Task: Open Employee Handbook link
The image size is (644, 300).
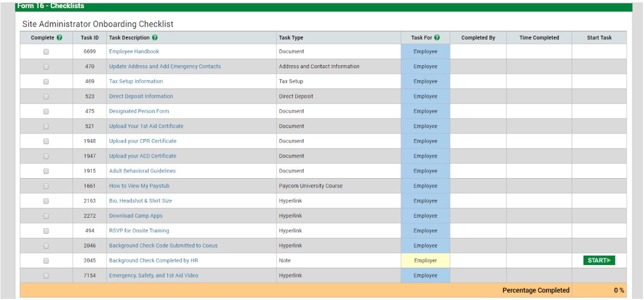Action: pyautogui.click(x=134, y=52)
